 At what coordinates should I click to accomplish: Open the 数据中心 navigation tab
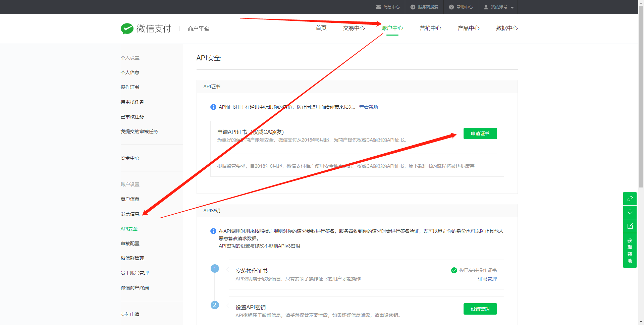point(507,28)
